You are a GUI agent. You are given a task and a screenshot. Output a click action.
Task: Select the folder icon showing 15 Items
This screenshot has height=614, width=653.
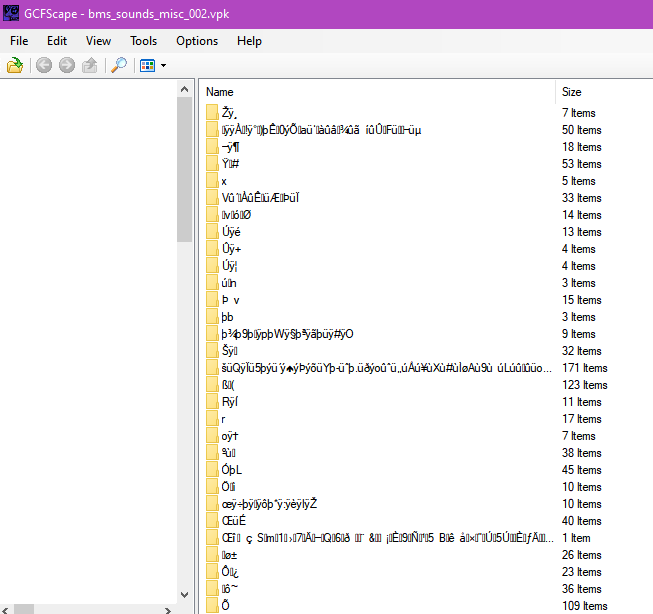coord(212,300)
